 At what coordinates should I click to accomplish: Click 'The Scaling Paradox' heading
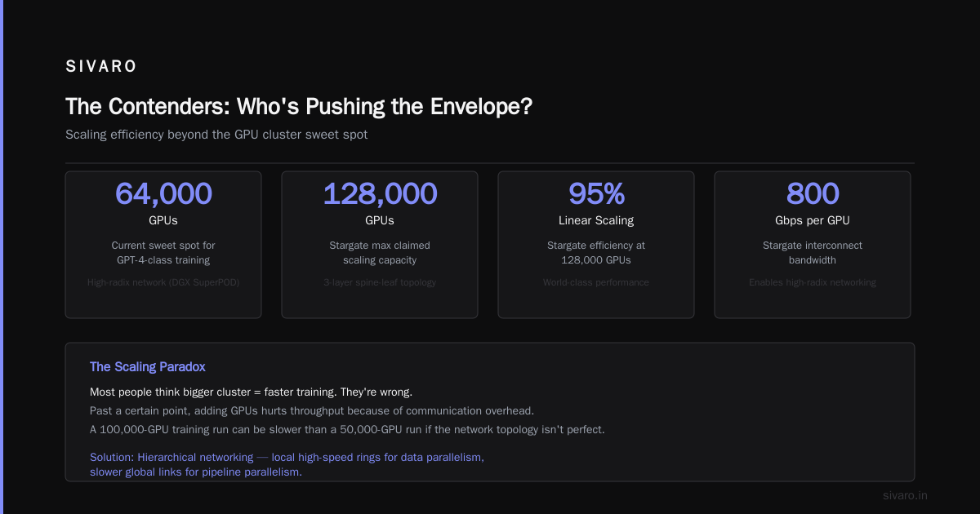coord(148,367)
